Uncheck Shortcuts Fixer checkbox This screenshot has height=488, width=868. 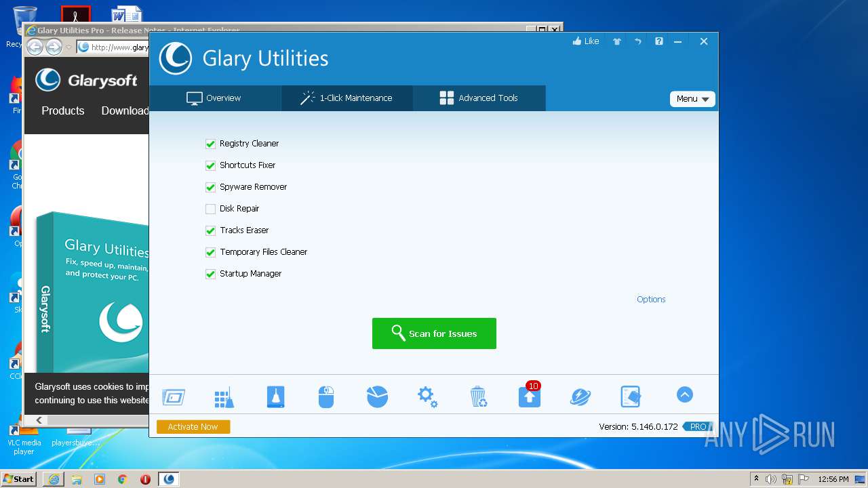(x=210, y=165)
